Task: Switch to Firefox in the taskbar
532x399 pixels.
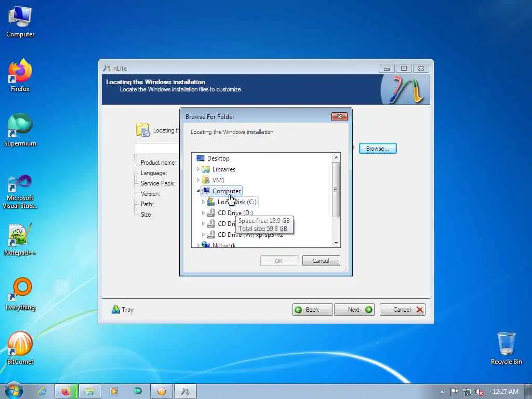Action: click(66, 392)
